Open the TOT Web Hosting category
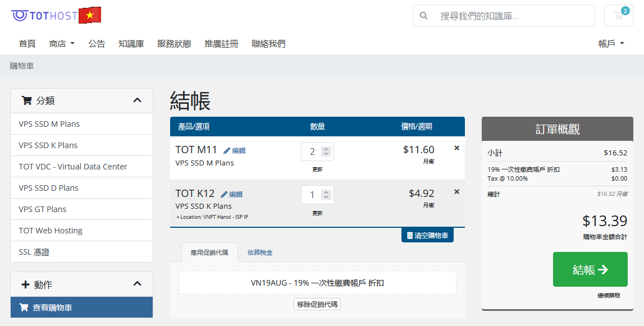This screenshot has height=326, width=644. point(82,231)
